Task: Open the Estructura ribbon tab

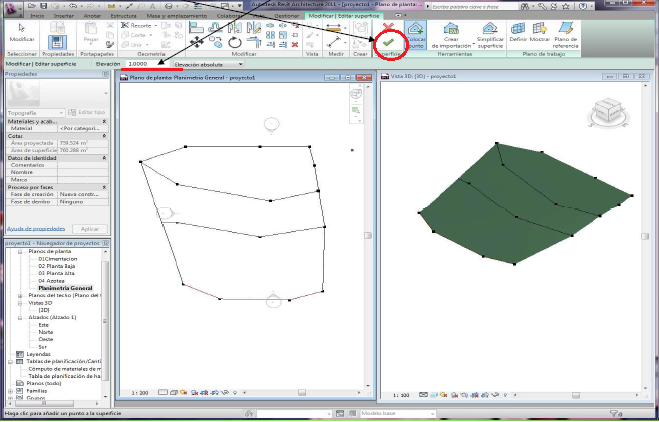Action: (x=123, y=16)
